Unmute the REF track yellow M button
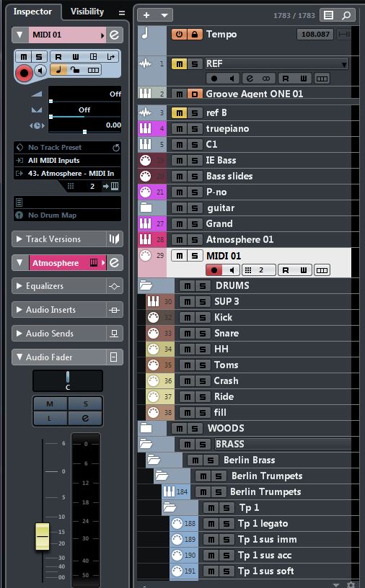This screenshot has height=588, width=365. tap(179, 63)
